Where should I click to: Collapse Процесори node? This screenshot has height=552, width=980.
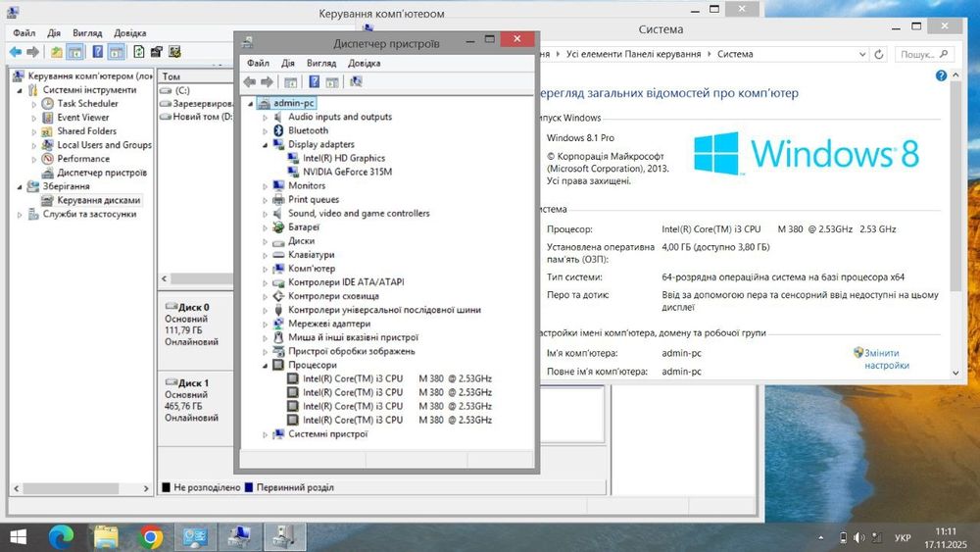[265, 366]
